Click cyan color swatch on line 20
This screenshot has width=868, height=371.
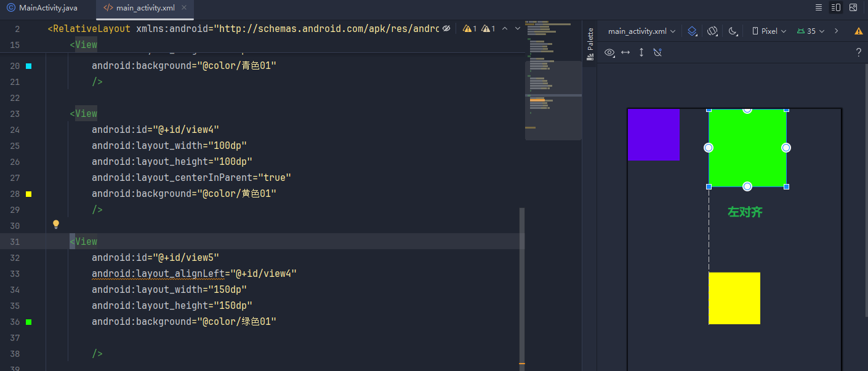pos(28,66)
